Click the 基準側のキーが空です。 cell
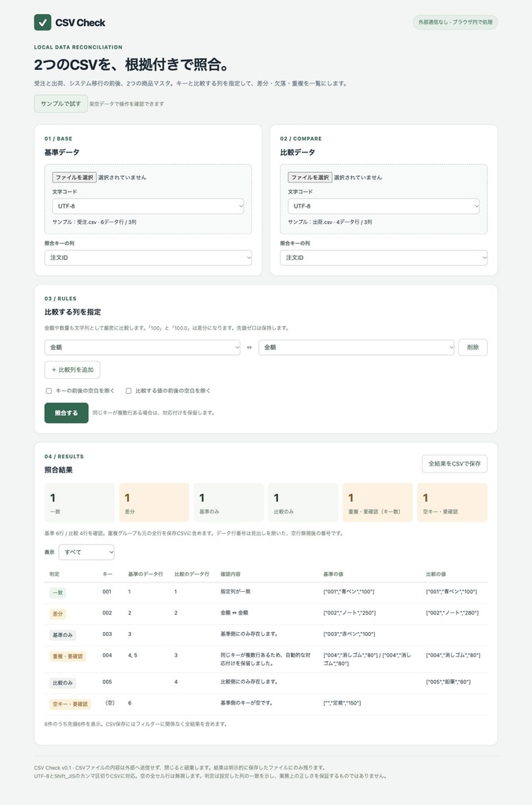Viewport: 532px width, 805px height. click(246, 703)
